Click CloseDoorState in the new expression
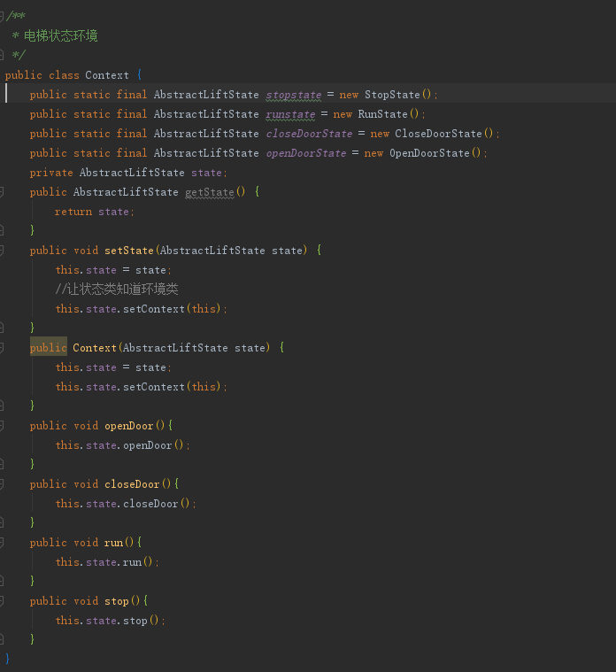The height and width of the screenshot is (672, 616). 438,134
